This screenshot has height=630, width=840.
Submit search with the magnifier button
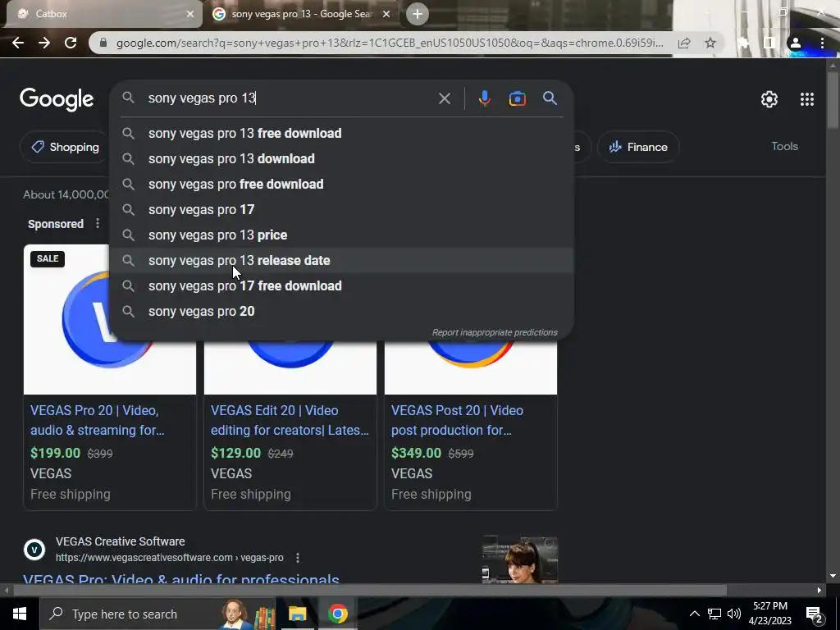[x=550, y=98]
